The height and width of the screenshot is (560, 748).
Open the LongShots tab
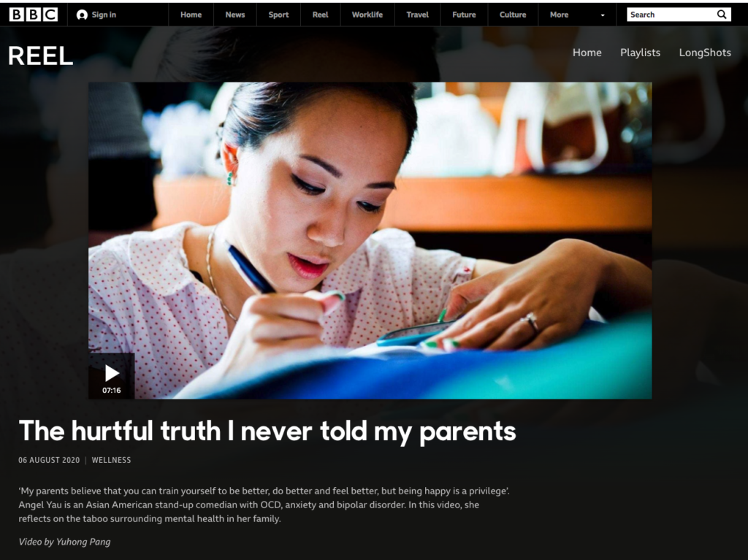705,53
